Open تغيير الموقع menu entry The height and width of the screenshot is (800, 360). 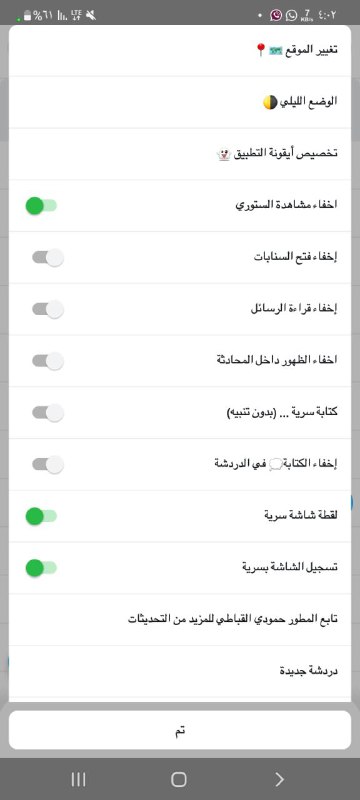click(180, 51)
